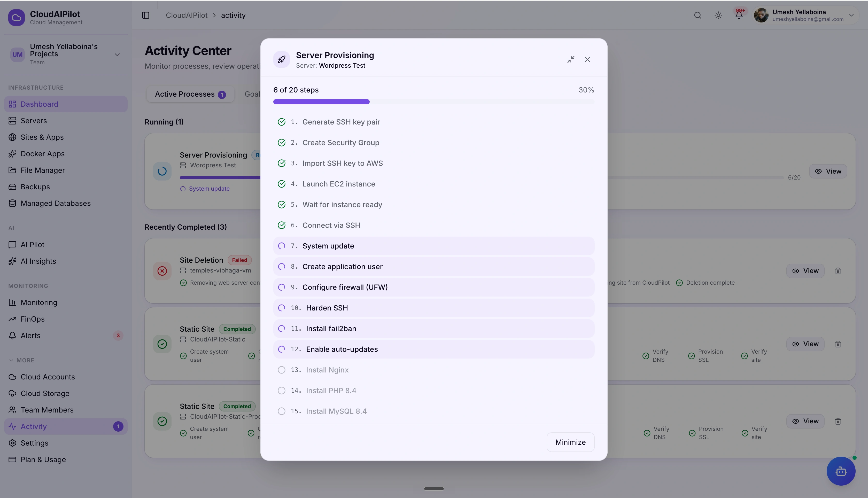The width and height of the screenshot is (868, 498).
Task: Go to Servers in the sidebar
Action: [66, 120]
